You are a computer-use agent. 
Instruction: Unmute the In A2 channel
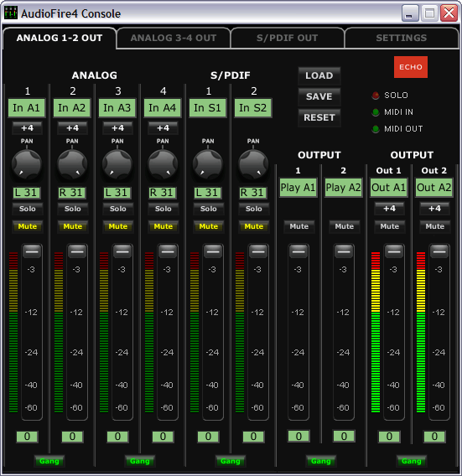[x=73, y=226]
